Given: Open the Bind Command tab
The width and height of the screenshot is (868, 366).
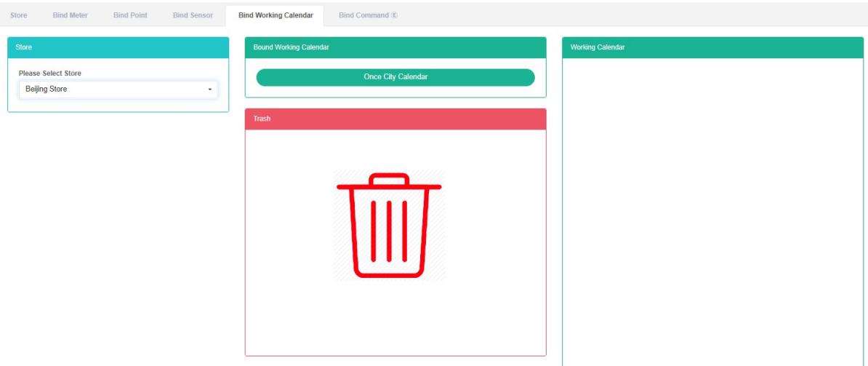Looking at the screenshot, I should click(363, 16).
